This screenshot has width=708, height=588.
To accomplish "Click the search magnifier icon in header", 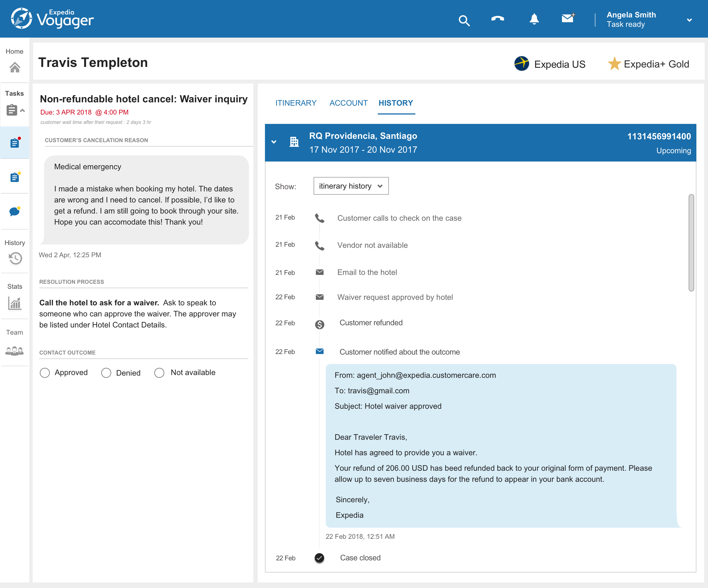I will [464, 20].
